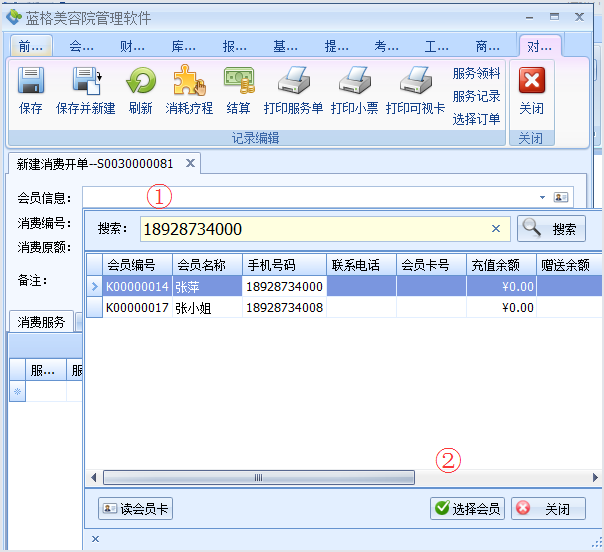
Task: Click the 服... column header in service grid
Action: (x=46, y=371)
